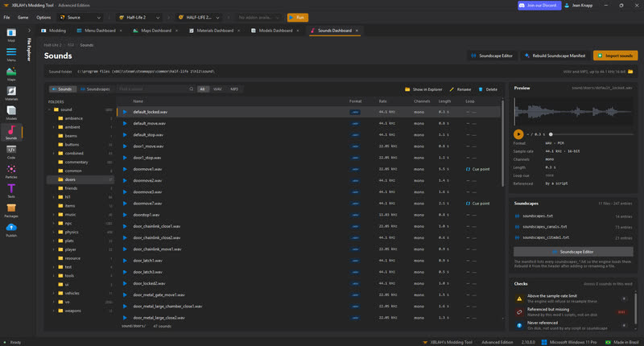
Task: Open the Source engine dropdown
Action: point(80,18)
